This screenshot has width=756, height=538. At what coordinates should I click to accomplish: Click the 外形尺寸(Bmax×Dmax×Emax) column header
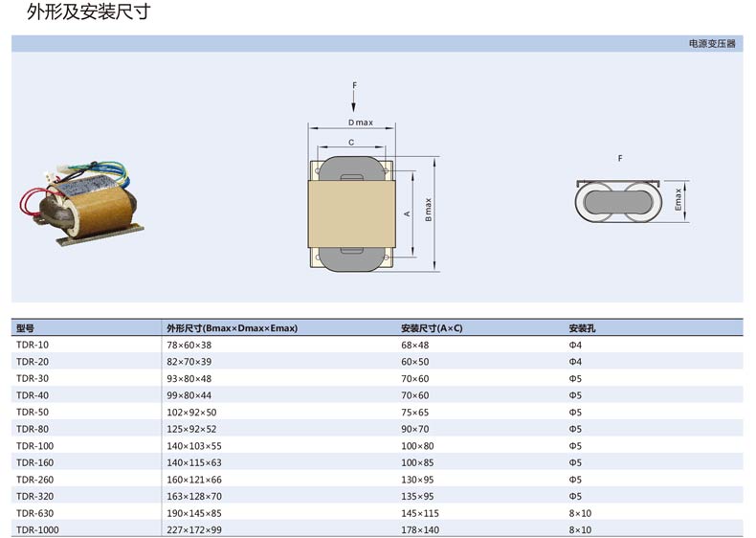point(232,328)
